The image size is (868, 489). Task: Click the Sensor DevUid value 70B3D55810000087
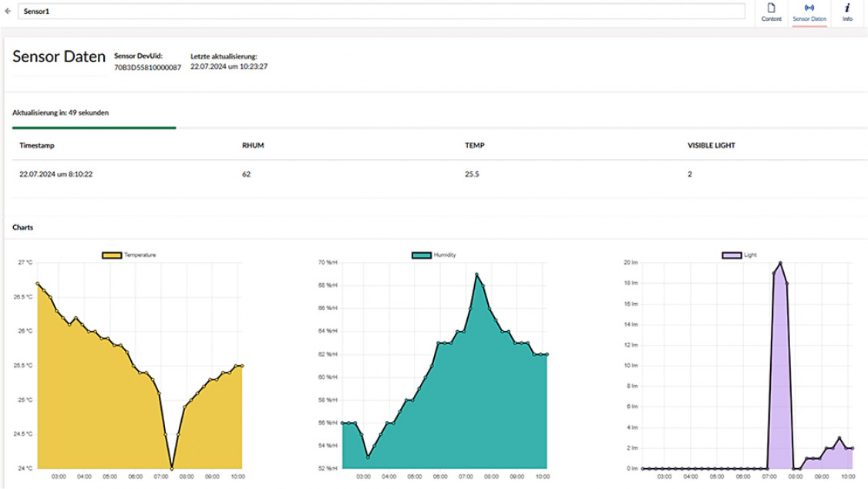point(147,67)
